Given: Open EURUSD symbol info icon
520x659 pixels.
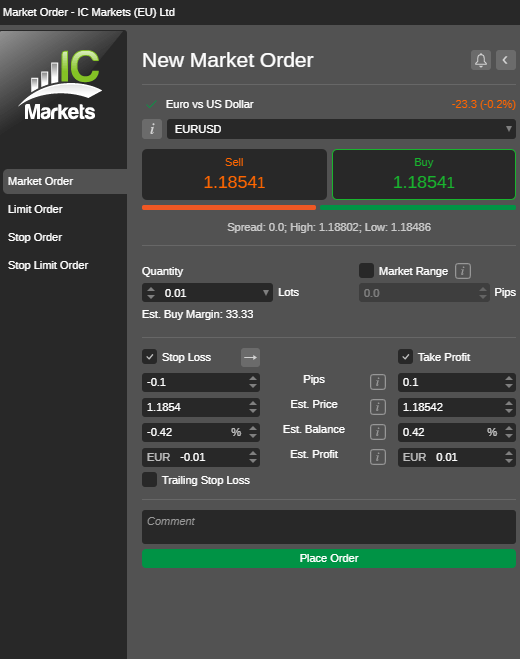Looking at the screenshot, I should 152,129.
